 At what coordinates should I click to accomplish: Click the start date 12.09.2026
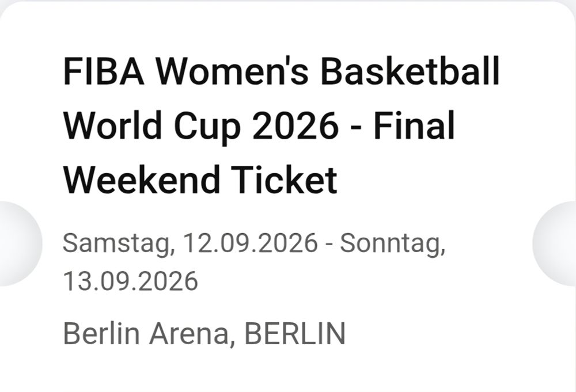point(250,242)
